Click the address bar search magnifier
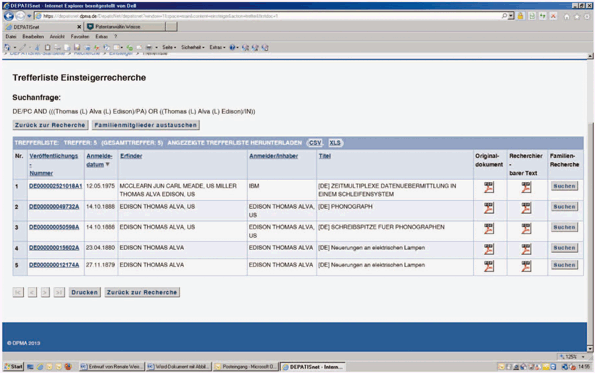 504,16
